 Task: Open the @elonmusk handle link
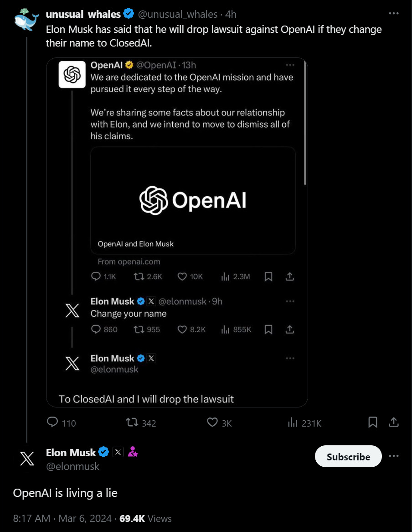(72, 466)
